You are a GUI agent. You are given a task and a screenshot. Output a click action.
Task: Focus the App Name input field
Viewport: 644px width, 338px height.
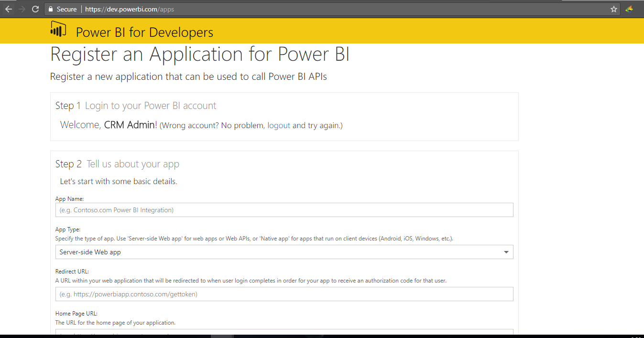click(x=284, y=210)
